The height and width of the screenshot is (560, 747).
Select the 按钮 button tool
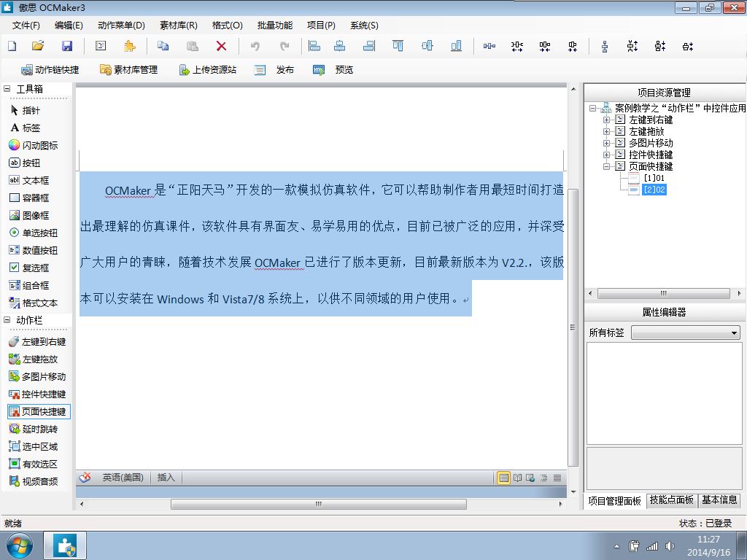click(x=25, y=163)
